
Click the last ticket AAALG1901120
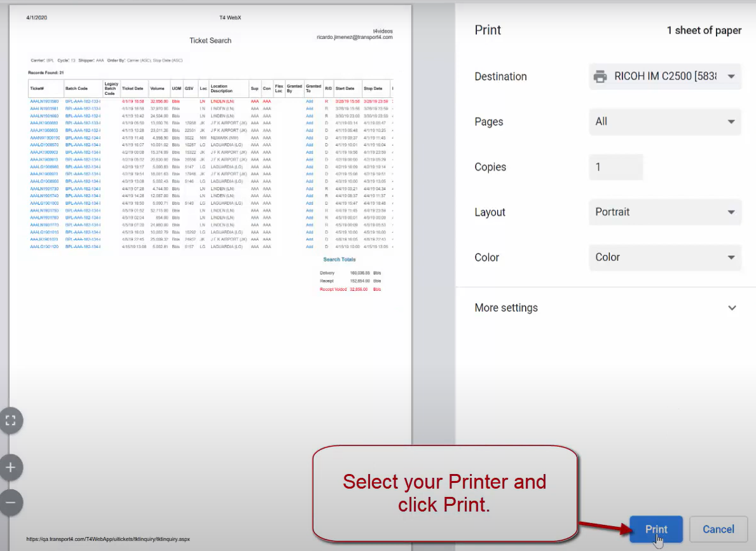pos(45,247)
